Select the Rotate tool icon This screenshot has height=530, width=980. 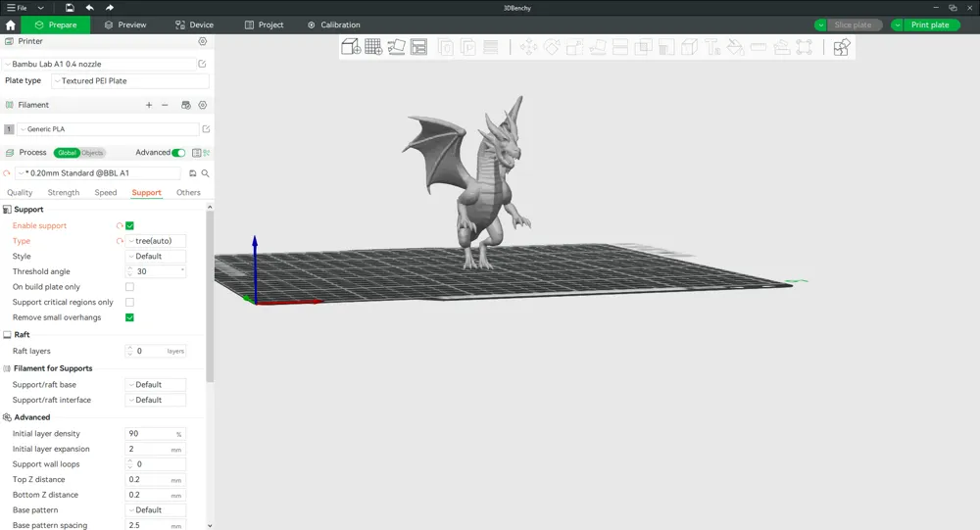[552, 47]
